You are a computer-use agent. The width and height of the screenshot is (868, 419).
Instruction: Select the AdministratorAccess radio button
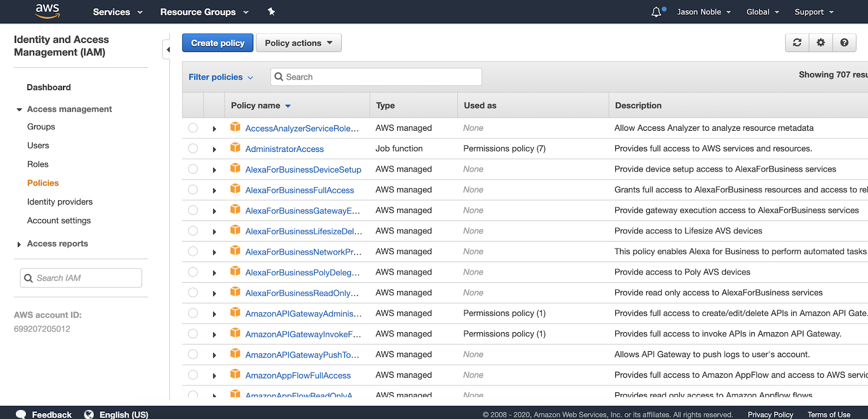193,148
